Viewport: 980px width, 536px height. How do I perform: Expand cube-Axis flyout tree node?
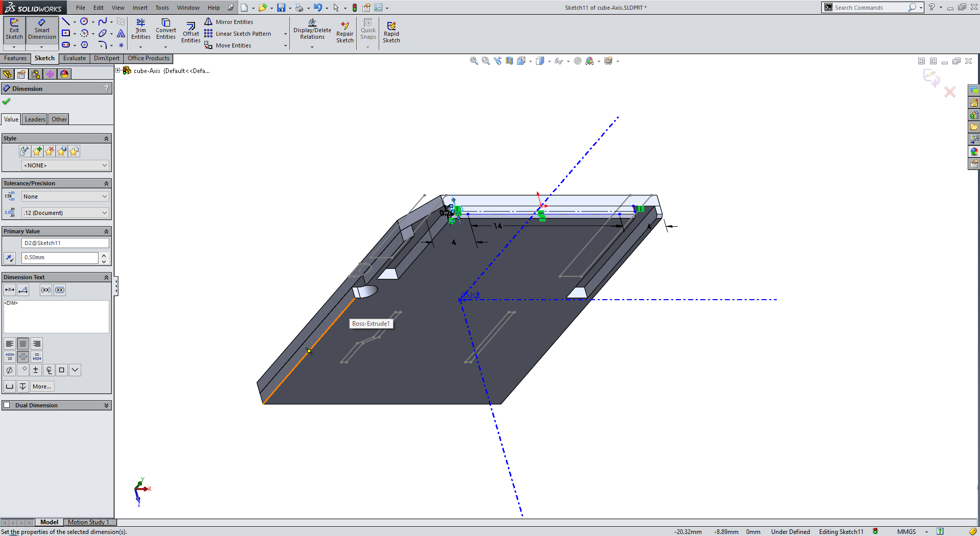point(118,70)
